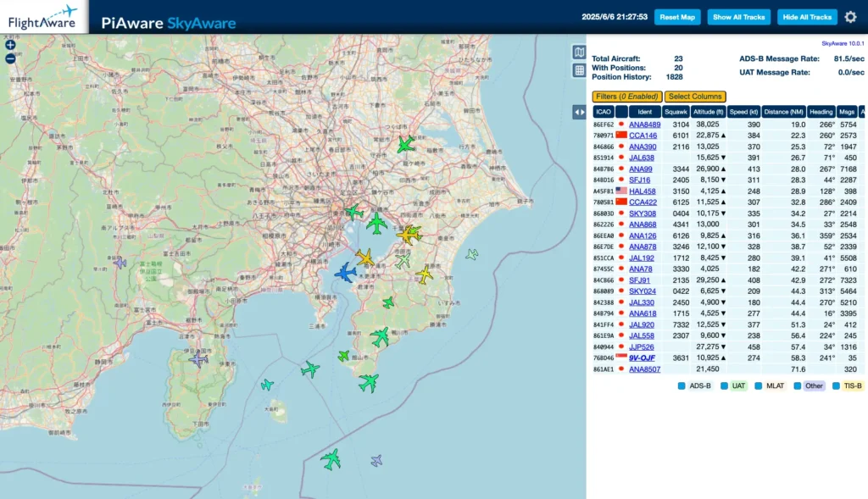The width and height of the screenshot is (868, 499).
Task: Select the blue highlighted aircraft over Tokyo Bay
Action: [346, 273]
